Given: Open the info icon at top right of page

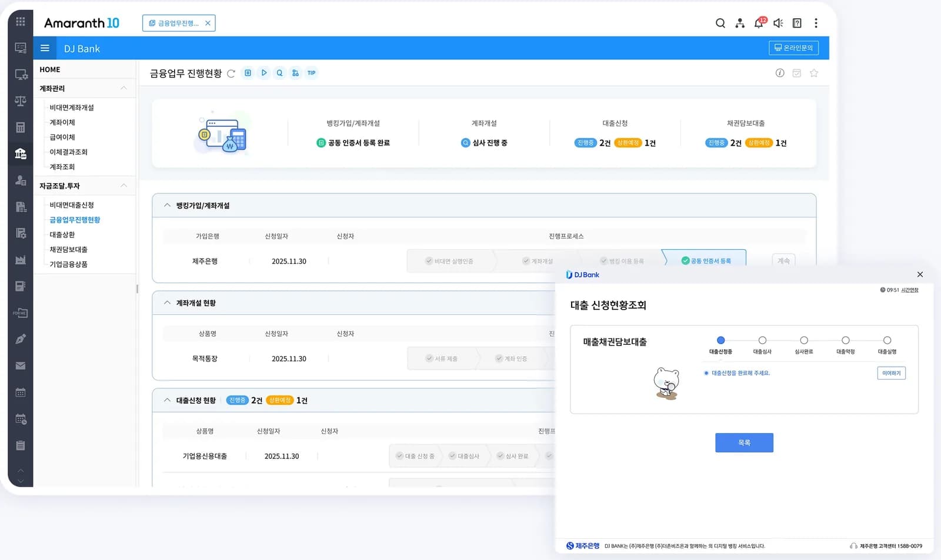Looking at the screenshot, I should click(780, 73).
